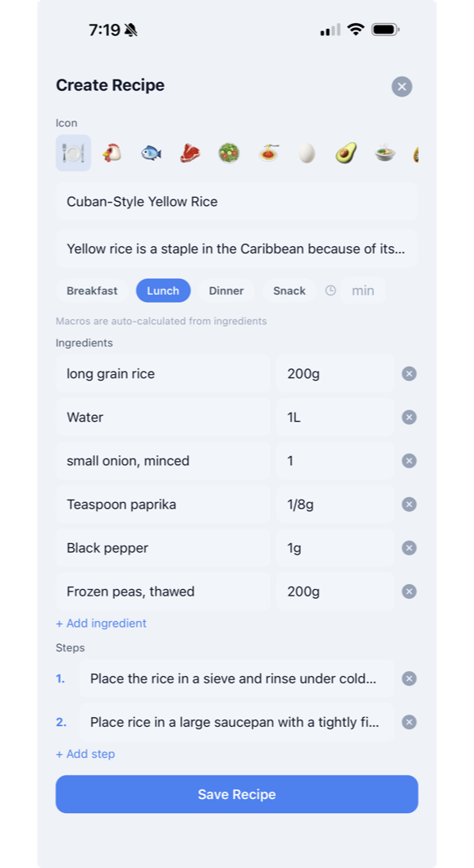Mark the recipe as a Snack
This screenshot has width=474, height=868.
289,290
